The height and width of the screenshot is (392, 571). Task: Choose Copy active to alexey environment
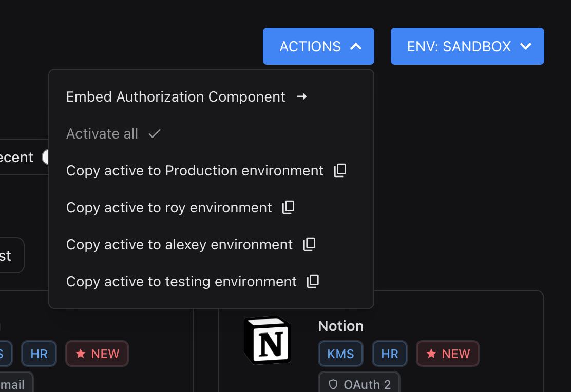(x=179, y=245)
